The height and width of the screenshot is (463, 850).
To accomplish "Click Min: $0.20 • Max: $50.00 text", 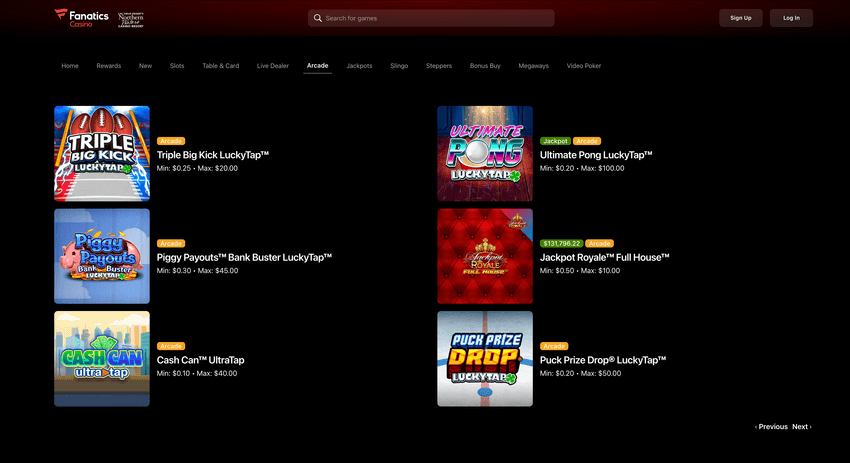I will pos(581,373).
